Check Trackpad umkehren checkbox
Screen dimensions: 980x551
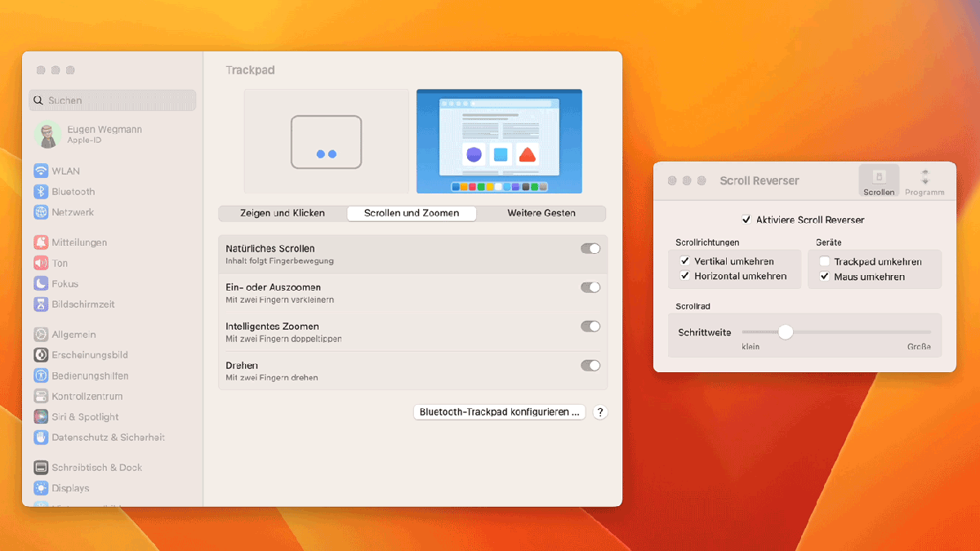pyautogui.click(x=825, y=262)
